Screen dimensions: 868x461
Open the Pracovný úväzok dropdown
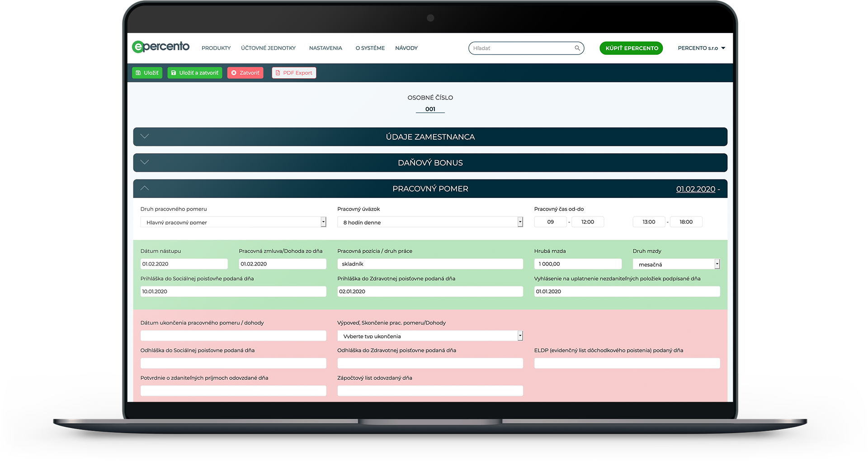(x=430, y=222)
